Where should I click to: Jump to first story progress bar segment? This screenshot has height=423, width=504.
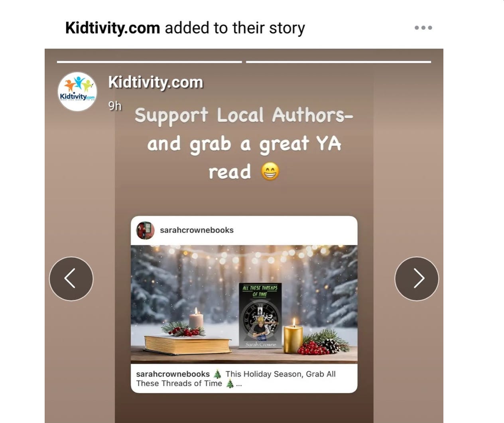[150, 62]
